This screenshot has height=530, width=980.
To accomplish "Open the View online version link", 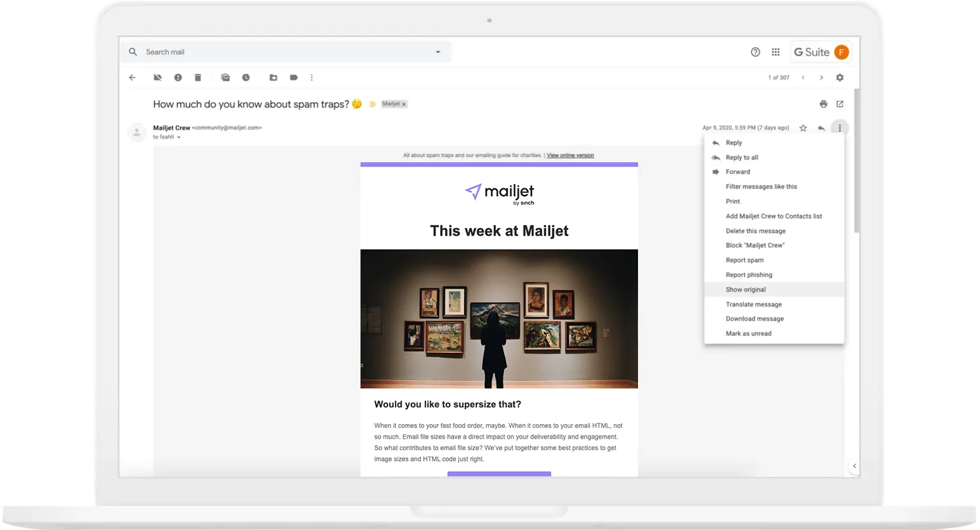I will 570,155.
